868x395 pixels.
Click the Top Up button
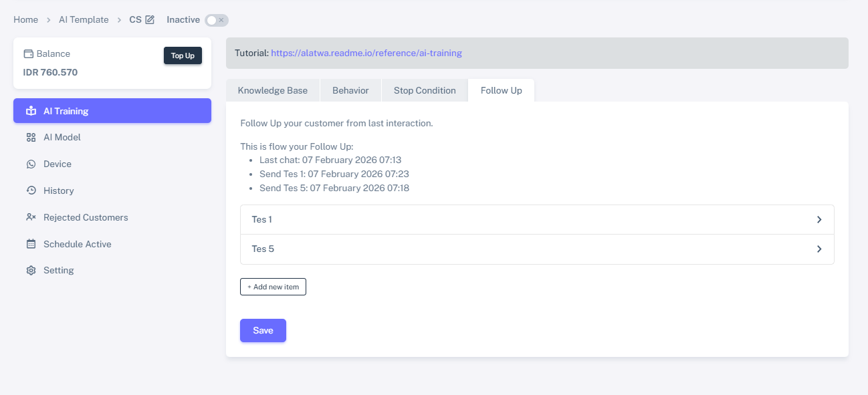pyautogui.click(x=183, y=55)
